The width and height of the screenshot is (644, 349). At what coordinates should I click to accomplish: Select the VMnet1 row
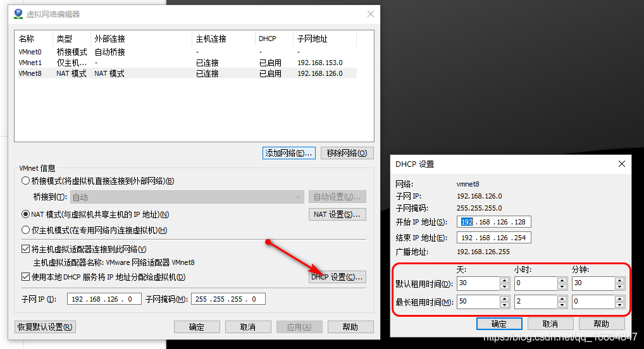[x=185, y=63]
